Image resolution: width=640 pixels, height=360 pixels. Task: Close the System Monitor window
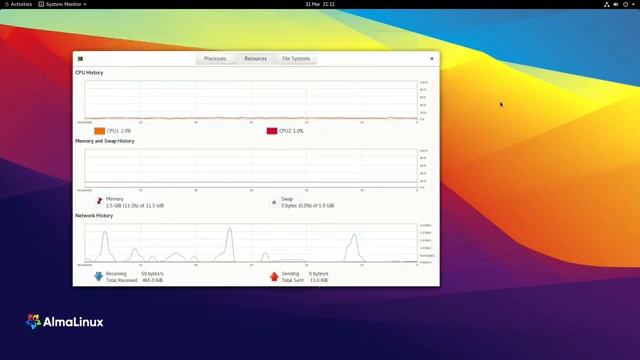click(x=432, y=59)
